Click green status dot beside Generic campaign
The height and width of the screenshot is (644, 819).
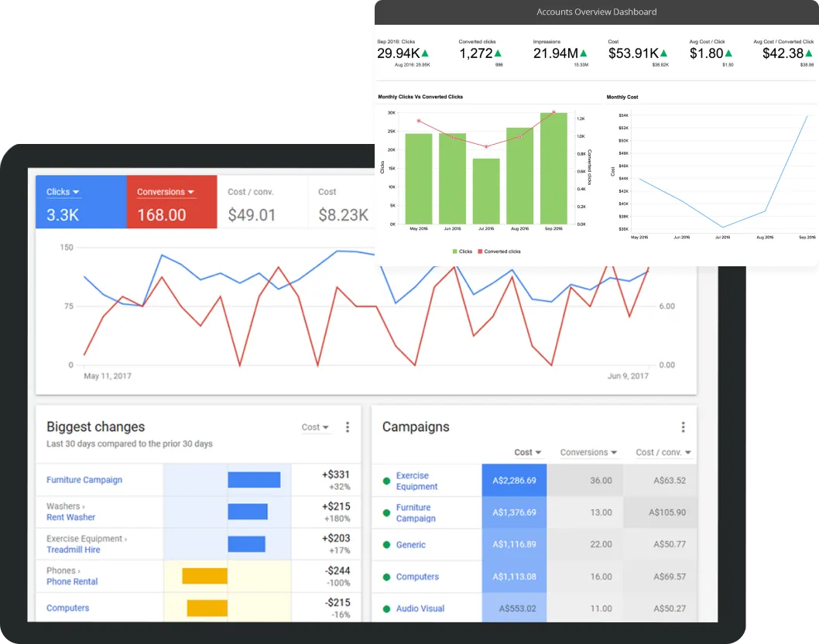(386, 545)
